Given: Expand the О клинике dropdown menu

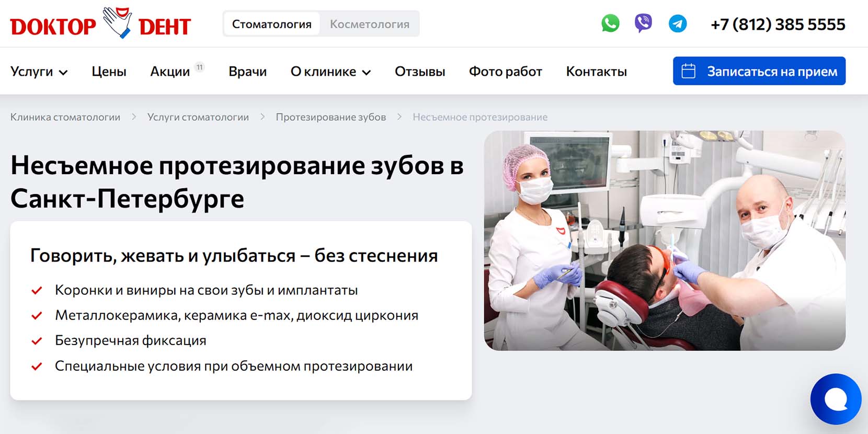Looking at the screenshot, I should pos(330,72).
